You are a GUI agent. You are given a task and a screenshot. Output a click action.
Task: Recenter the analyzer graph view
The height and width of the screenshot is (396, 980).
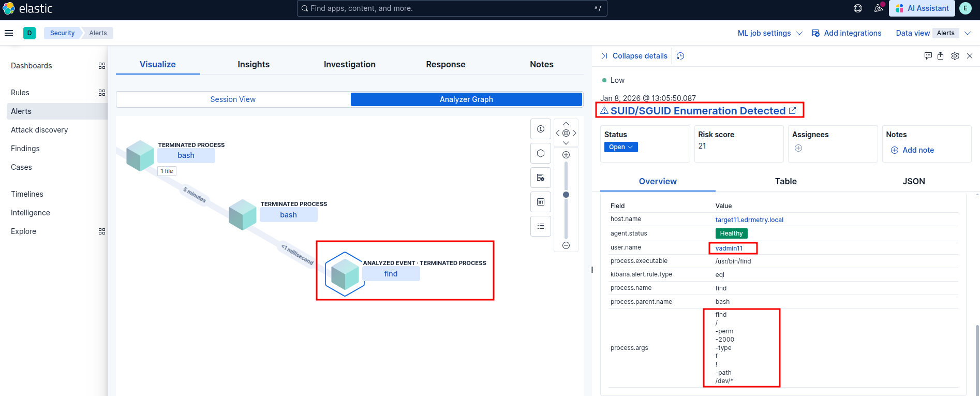click(x=566, y=133)
